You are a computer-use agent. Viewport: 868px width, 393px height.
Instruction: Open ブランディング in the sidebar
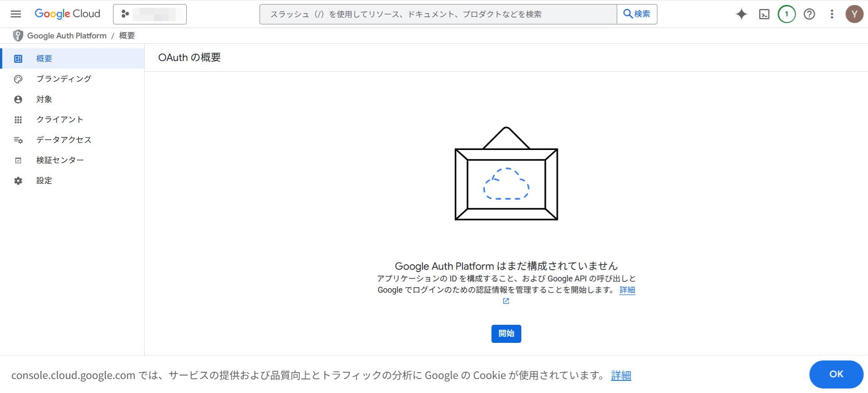64,79
